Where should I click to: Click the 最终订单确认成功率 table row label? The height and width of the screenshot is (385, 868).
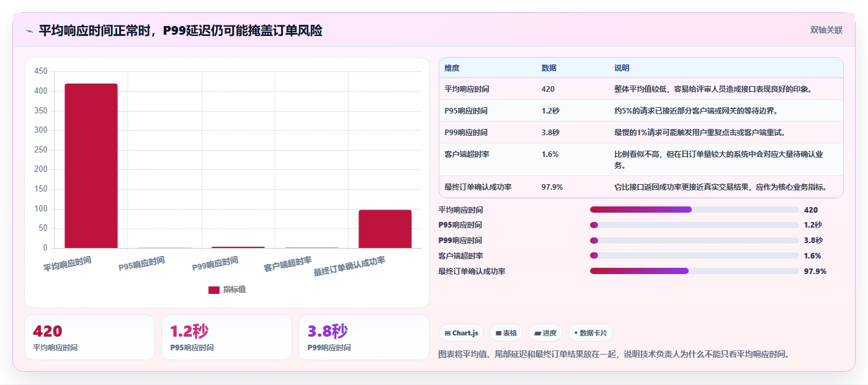pos(478,187)
